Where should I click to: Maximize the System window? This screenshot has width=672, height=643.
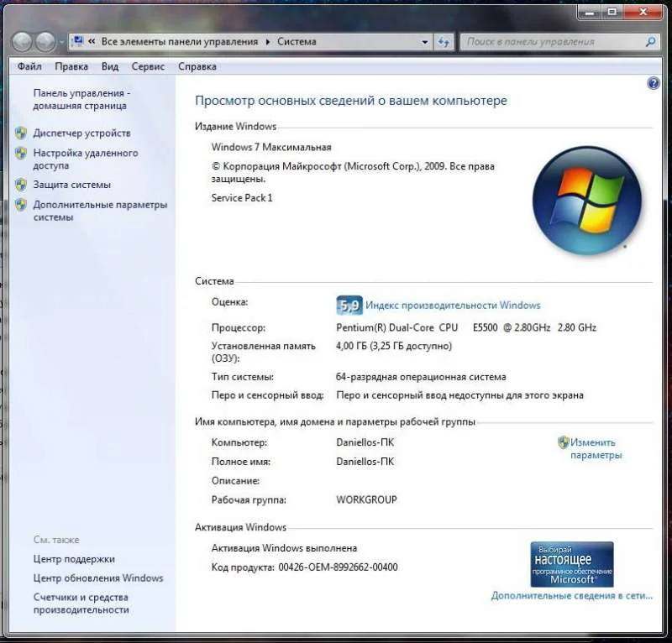click(x=612, y=12)
